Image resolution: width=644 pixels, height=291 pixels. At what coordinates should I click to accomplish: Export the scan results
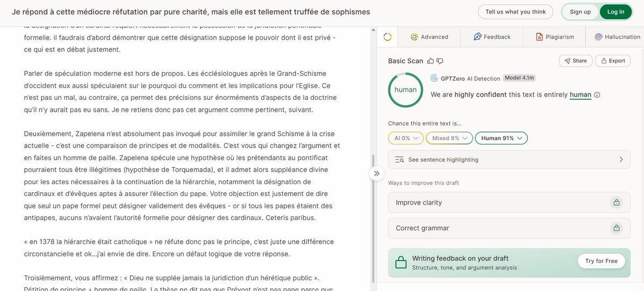tap(613, 61)
